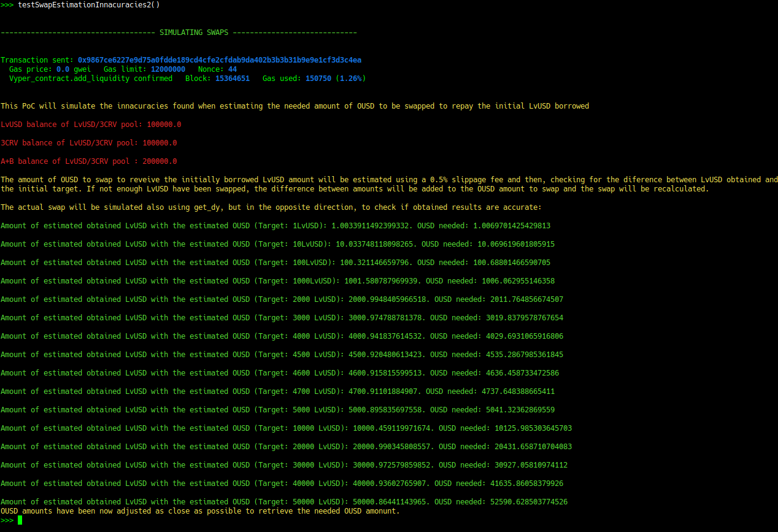
Task: Select the gas limit value 12000000
Action: click(x=168, y=69)
